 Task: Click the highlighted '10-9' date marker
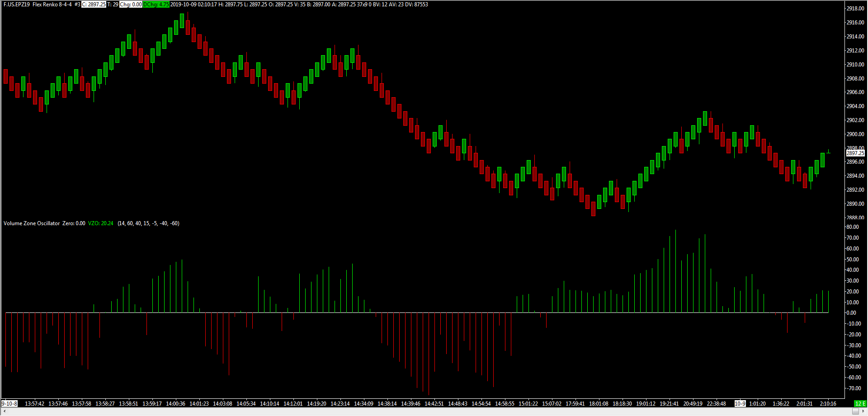point(740,404)
